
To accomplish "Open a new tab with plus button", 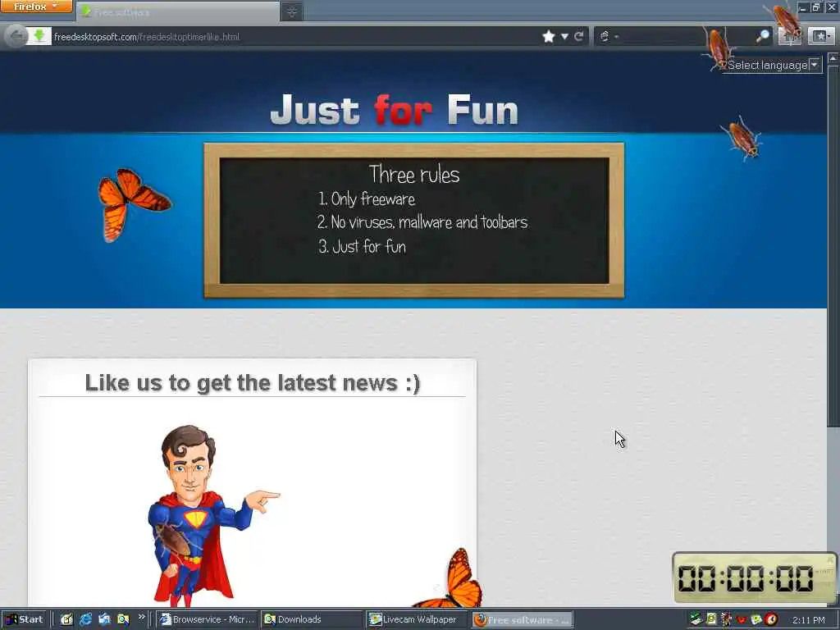I will tap(292, 11).
